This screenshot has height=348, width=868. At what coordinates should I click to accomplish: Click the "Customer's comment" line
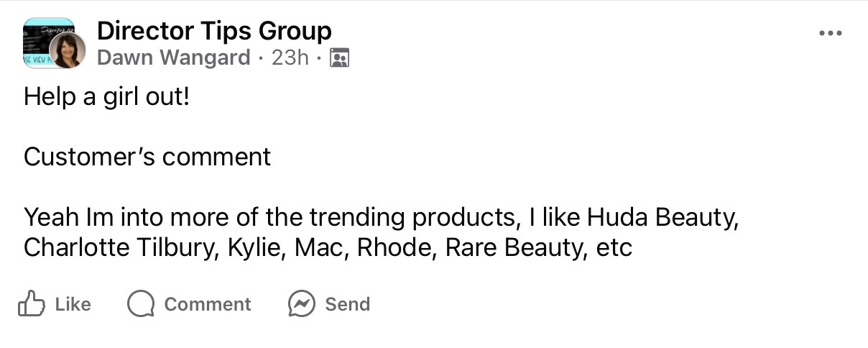tap(147, 156)
